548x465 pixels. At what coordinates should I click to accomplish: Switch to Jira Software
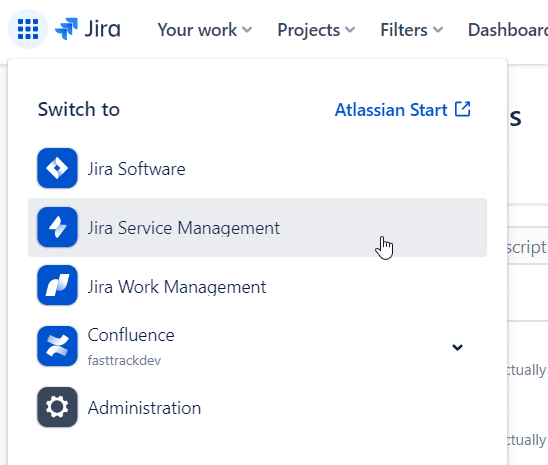(257, 168)
